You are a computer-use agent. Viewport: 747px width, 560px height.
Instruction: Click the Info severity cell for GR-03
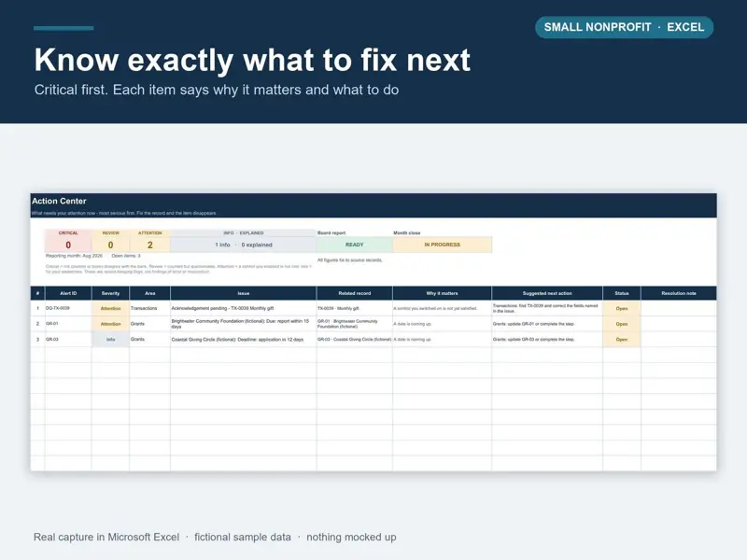tap(110, 340)
